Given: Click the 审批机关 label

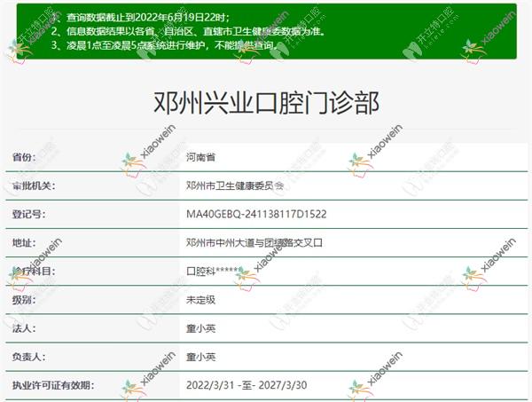Looking at the screenshot, I should click(x=34, y=185).
